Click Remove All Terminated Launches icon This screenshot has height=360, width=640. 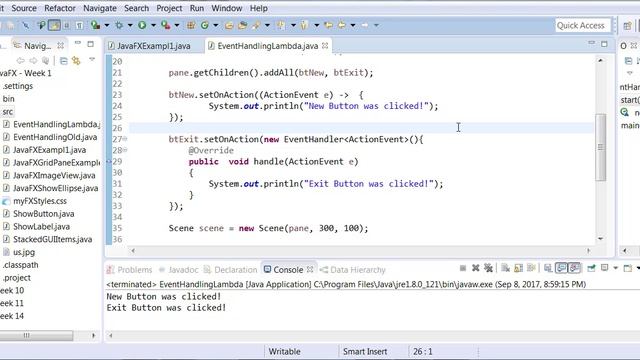[488, 268]
